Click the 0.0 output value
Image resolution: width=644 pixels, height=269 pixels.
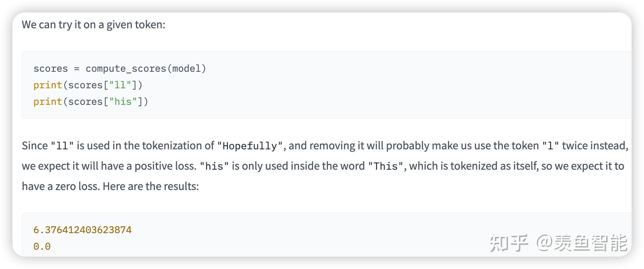(42, 247)
